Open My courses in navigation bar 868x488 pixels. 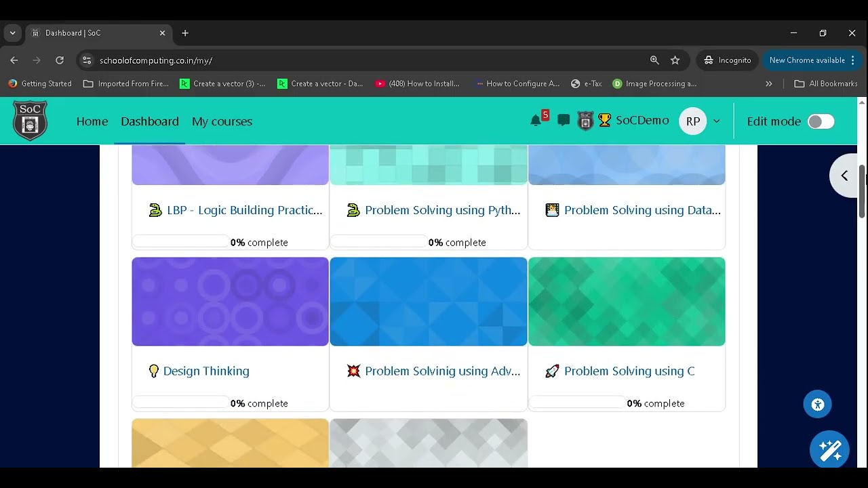point(222,121)
